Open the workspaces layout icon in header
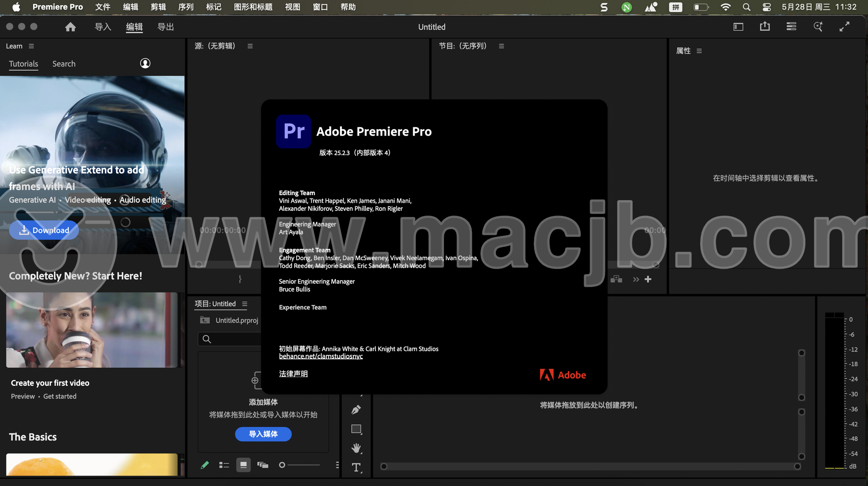 tap(738, 27)
